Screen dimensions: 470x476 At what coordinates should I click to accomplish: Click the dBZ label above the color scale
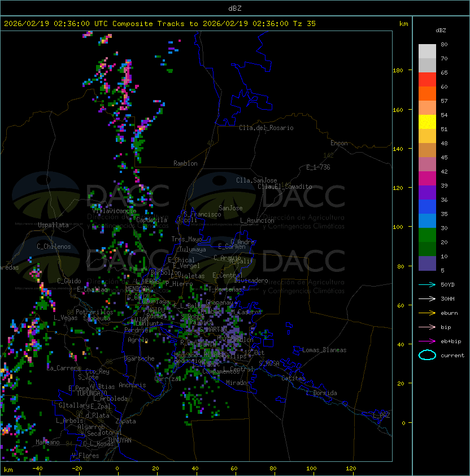click(x=441, y=31)
